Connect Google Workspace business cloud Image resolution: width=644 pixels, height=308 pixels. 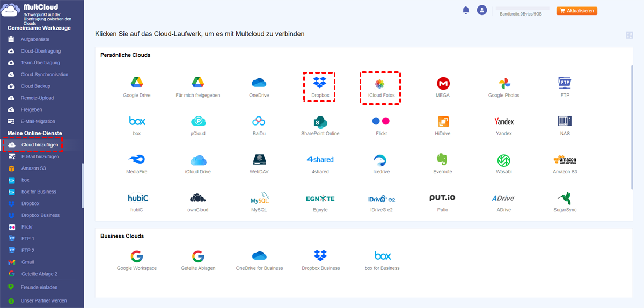click(137, 260)
